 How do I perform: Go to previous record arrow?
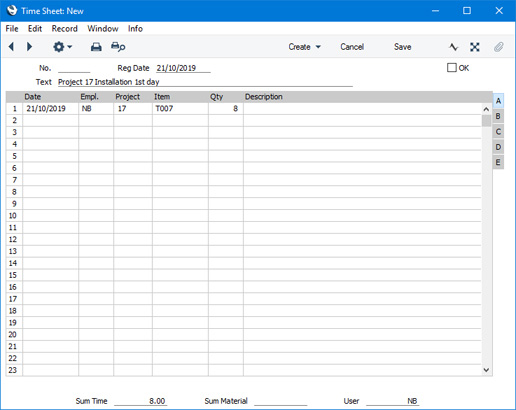(x=11, y=47)
